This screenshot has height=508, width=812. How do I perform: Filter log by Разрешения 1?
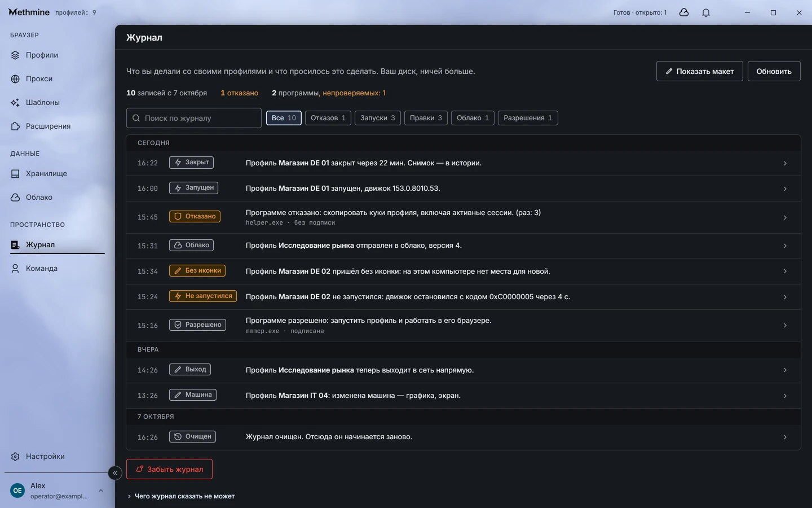pos(528,118)
